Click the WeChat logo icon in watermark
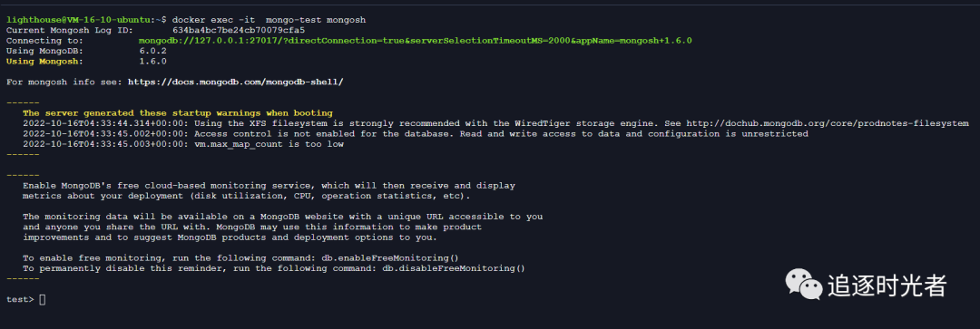 point(804,284)
